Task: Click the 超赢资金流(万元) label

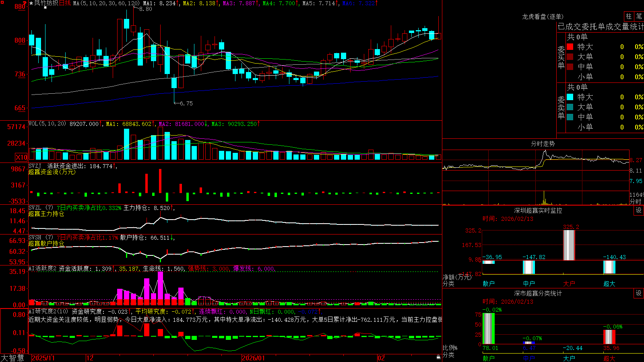Action: pyautogui.click(x=52, y=172)
